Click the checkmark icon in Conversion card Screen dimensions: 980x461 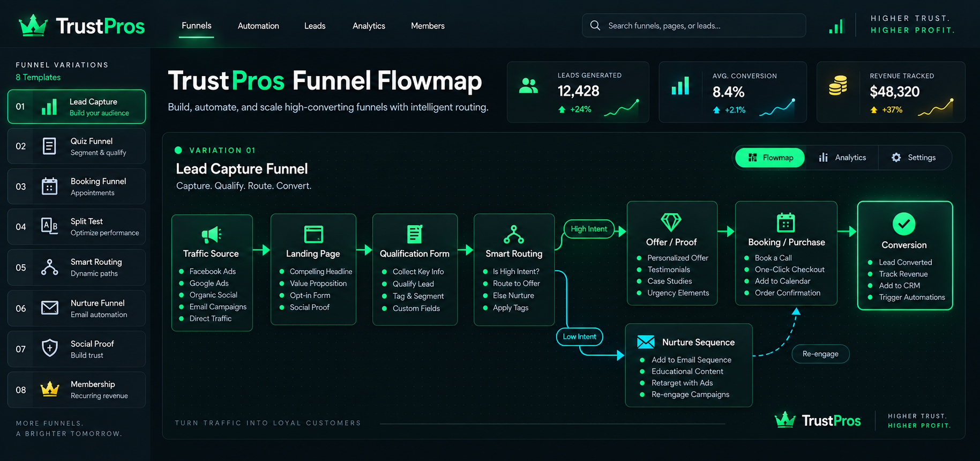pos(904,224)
